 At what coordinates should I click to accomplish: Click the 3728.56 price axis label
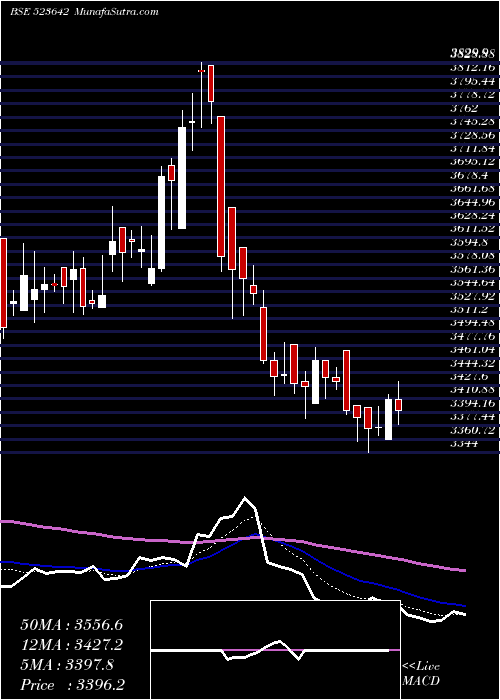point(472,135)
